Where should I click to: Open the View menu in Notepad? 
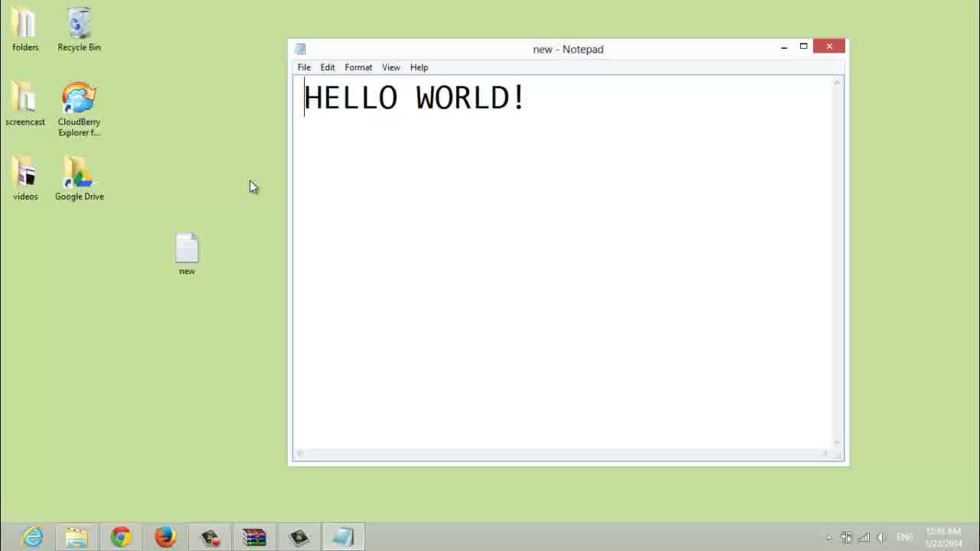pos(391,67)
